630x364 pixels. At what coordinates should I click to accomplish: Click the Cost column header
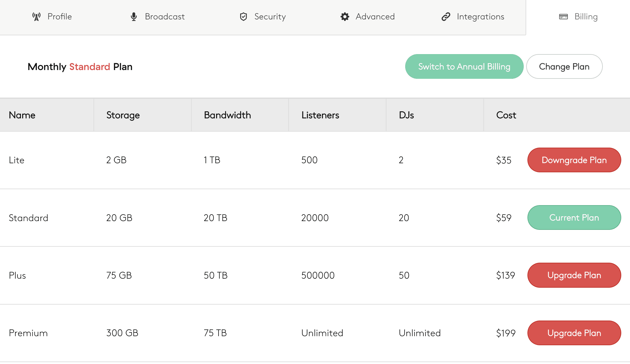pos(506,115)
